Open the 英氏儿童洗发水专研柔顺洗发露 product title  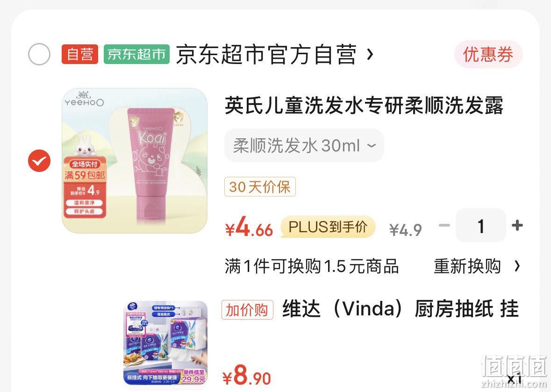click(364, 105)
